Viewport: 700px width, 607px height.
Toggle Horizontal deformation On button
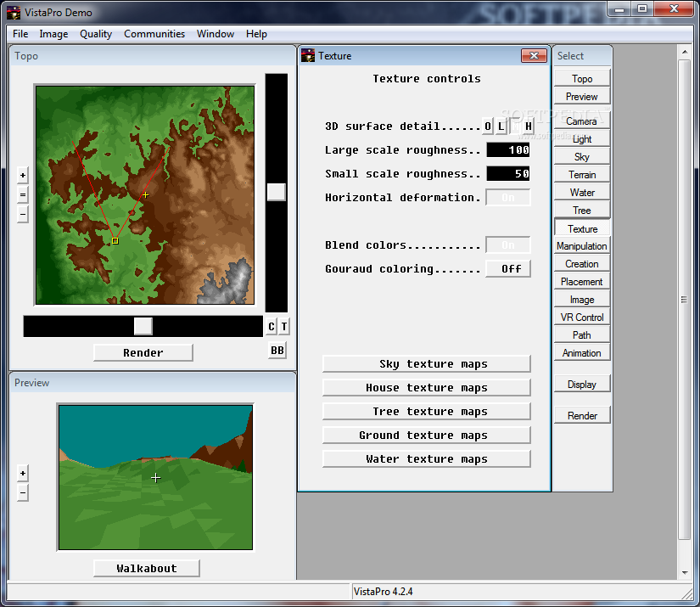(x=508, y=198)
